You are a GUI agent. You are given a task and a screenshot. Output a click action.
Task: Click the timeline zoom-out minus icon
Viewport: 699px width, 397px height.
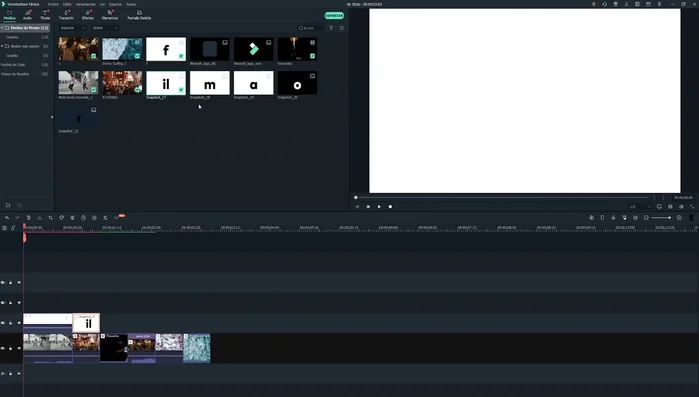pyautogui.click(x=646, y=217)
